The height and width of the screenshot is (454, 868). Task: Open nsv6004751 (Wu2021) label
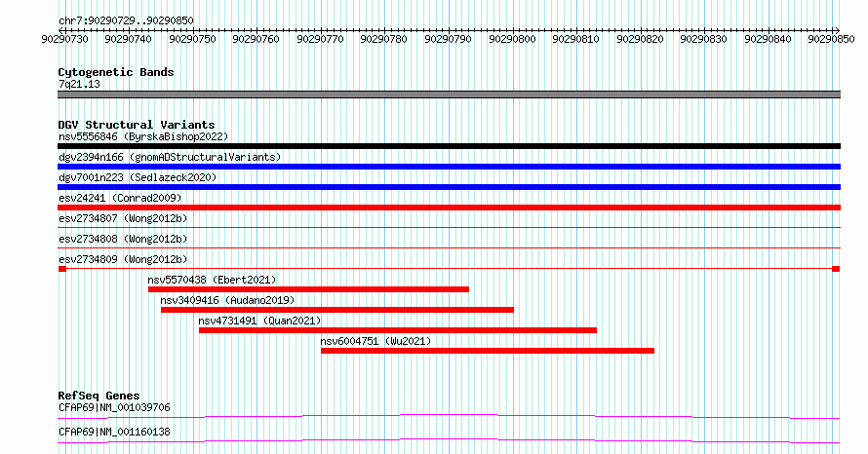375,341
